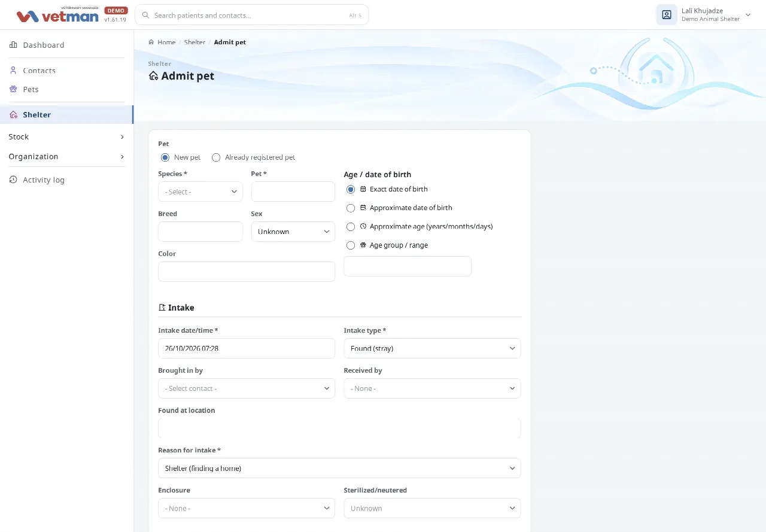Select the New pet radio button

[x=165, y=157]
